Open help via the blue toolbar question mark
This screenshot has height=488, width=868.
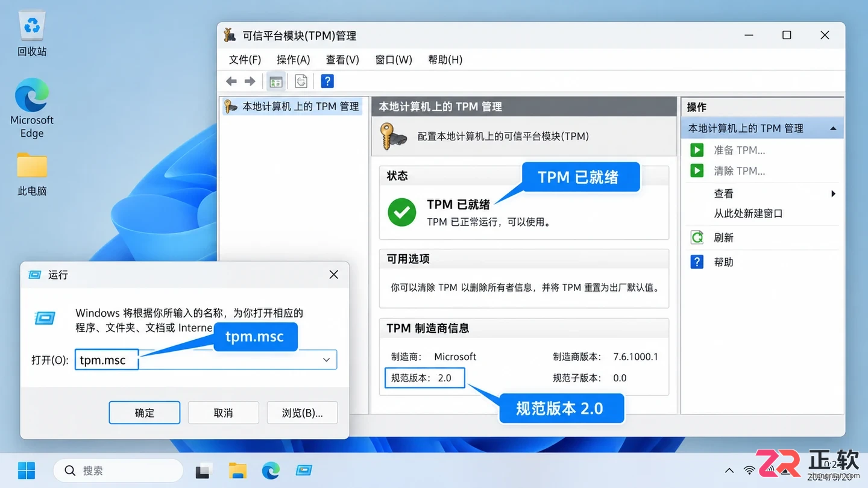pyautogui.click(x=327, y=81)
